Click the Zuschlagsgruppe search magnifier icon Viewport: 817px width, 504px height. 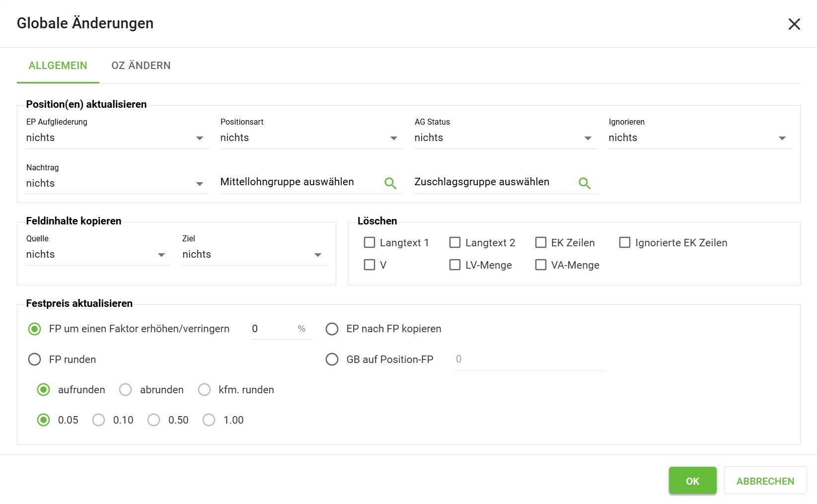click(585, 183)
